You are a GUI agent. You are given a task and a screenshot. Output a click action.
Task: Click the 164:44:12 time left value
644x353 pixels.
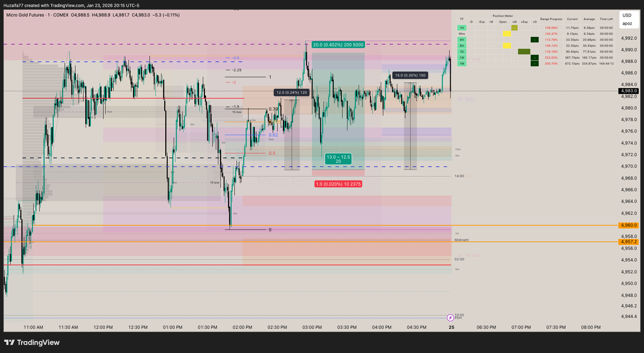[x=606, y=63]
